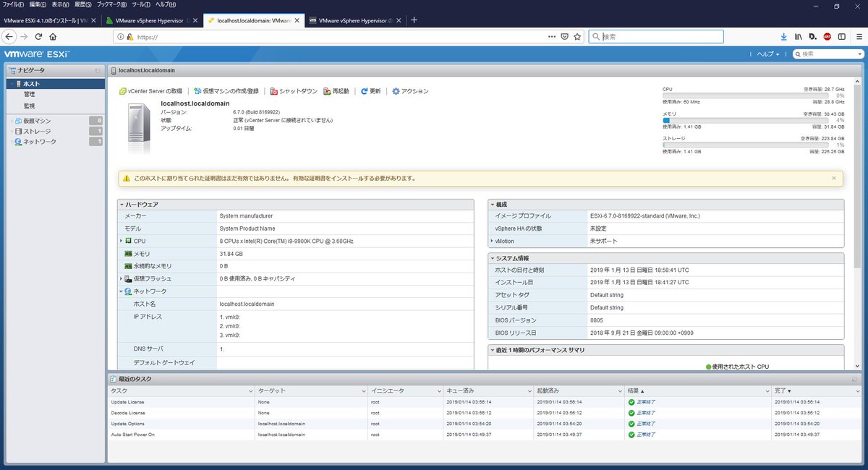Sort tasks by 結果 column
The image size is (868, 470).
[635, 390]
